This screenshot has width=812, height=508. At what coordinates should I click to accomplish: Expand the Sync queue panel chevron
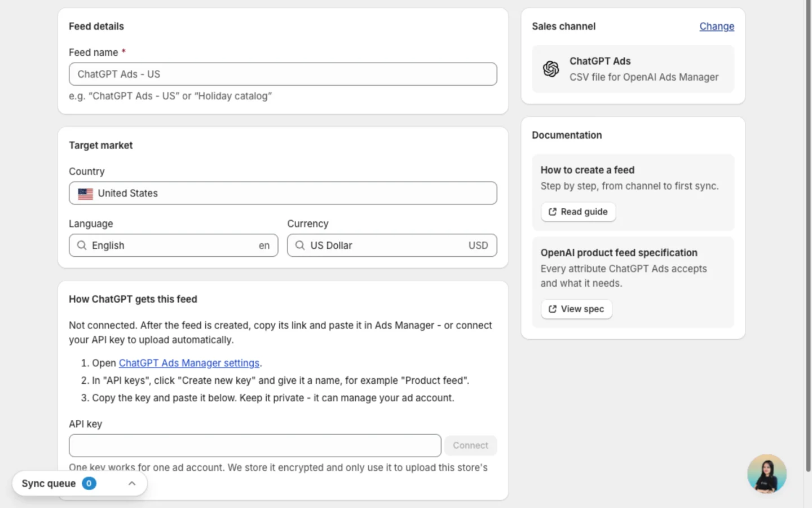click(x=132, y=484)
